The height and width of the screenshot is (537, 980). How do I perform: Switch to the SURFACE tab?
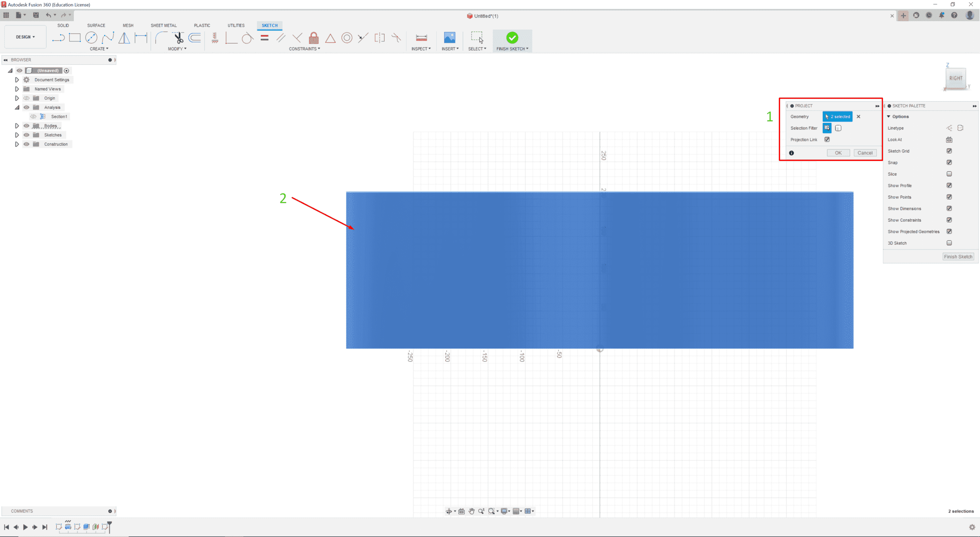tap(96, 26)
